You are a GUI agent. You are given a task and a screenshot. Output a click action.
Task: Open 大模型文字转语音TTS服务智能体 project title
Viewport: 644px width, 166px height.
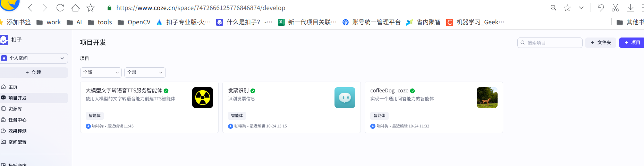(x=124, y=91)
